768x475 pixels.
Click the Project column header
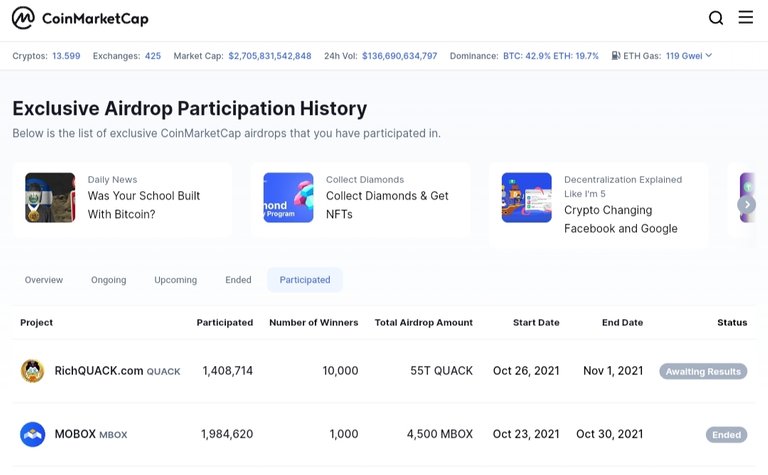click(36, 323)
